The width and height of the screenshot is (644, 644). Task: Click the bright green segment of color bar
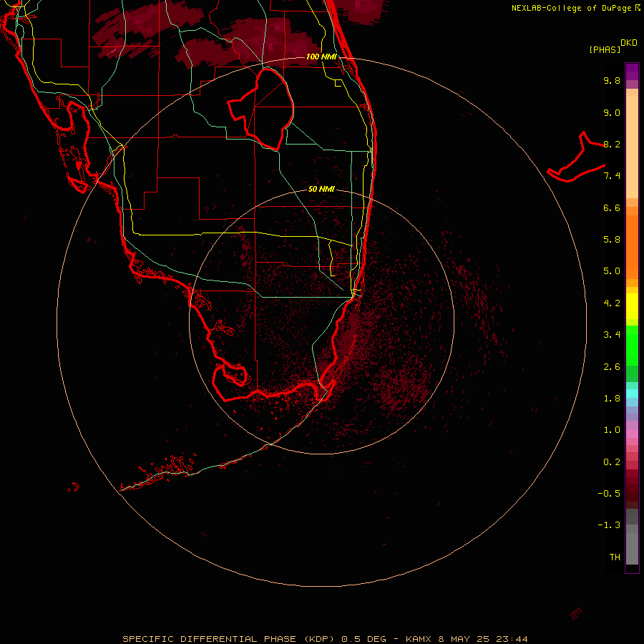(x=632, y=346)
